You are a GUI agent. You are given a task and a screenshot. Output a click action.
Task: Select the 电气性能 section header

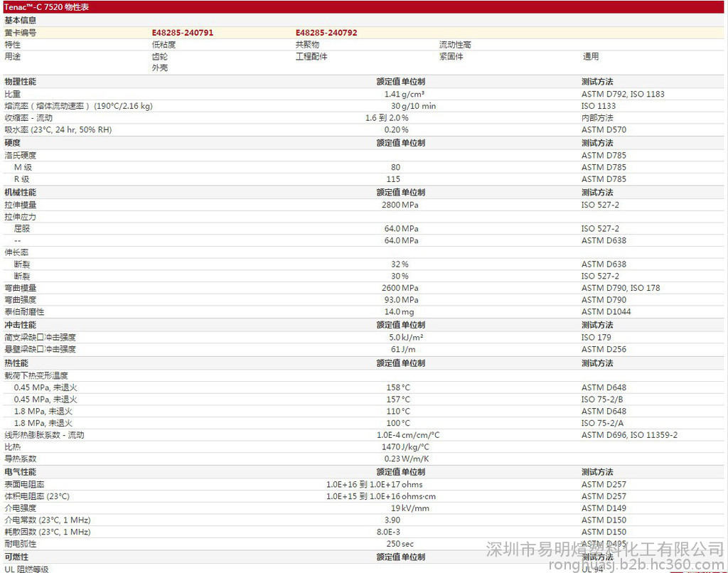pos(20,472)
